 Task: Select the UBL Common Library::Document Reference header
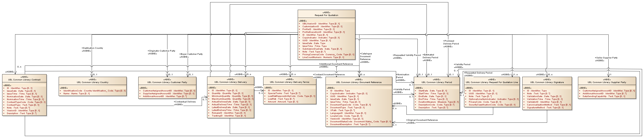point(359,82)
